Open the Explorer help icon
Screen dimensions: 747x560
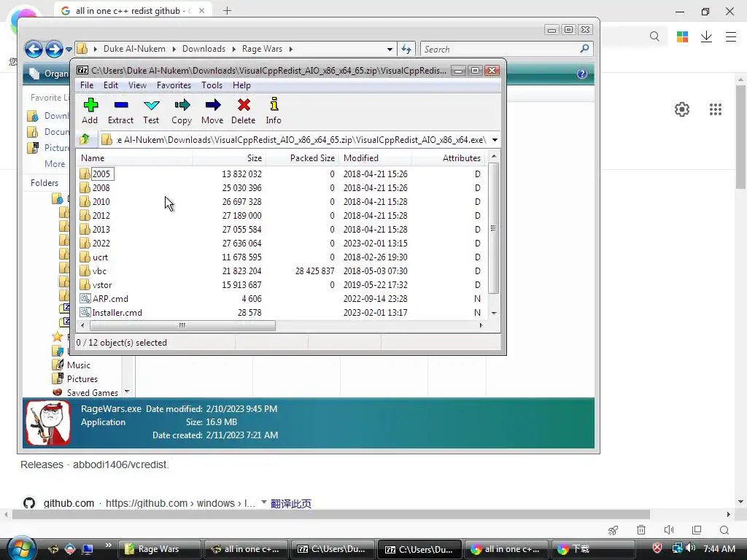[581, 74]
